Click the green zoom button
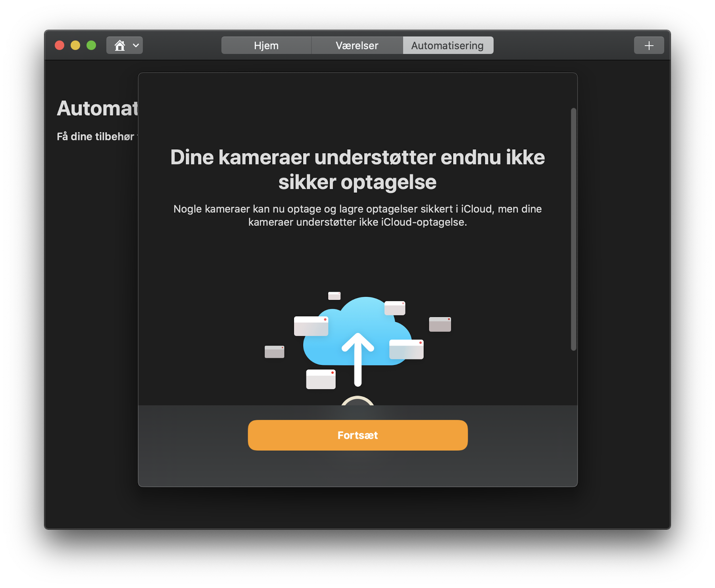 [x=91, y=45]
